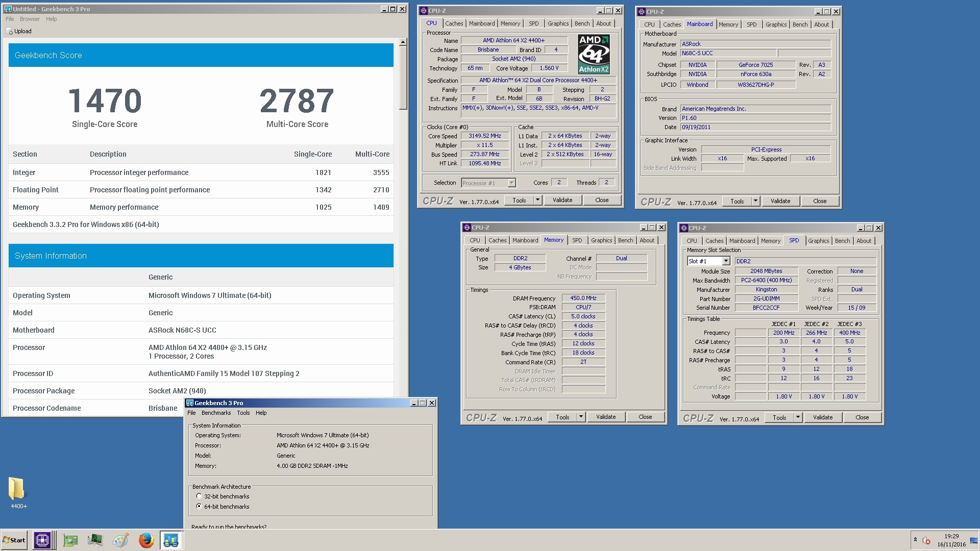
Task: Click the DRAM Frequency value 450.0 MHz
Action: (x=583, y=298)
